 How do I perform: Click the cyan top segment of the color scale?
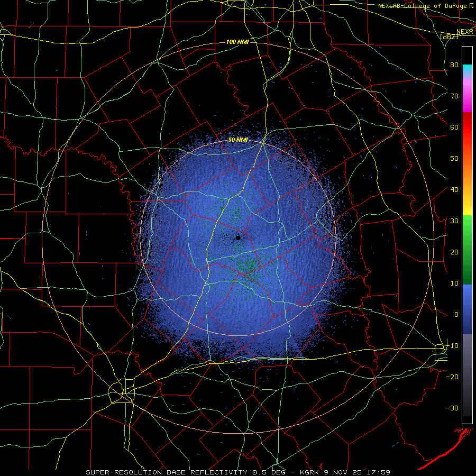point(467,69)
